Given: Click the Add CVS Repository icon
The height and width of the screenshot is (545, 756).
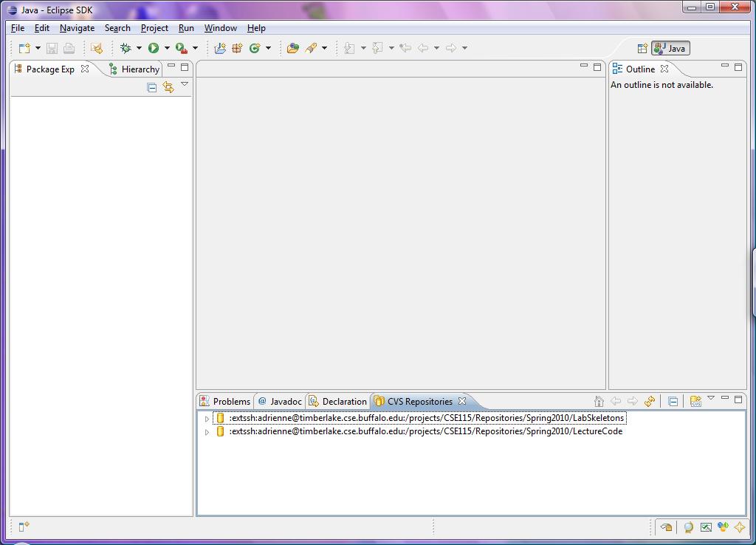Looking at the screenshot, I should pos(695,401).
